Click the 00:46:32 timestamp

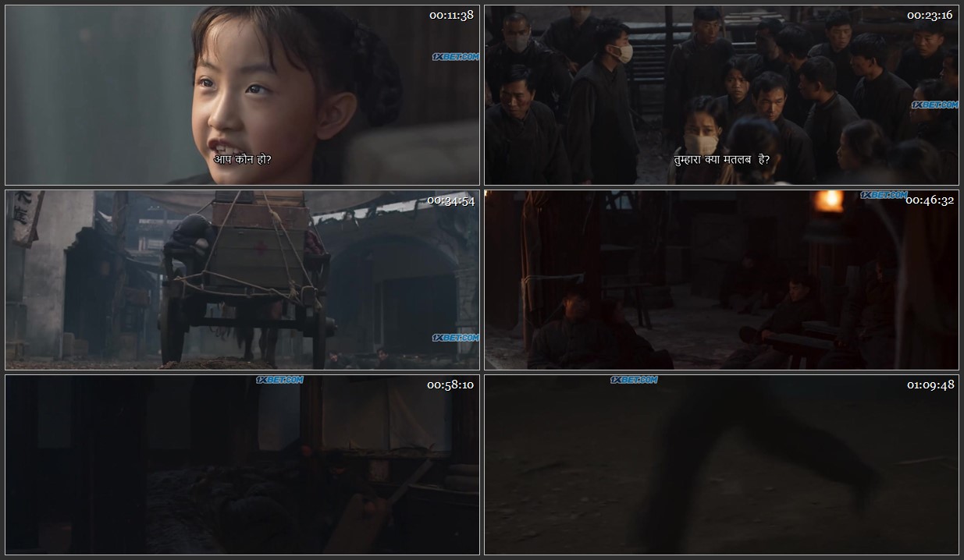[x=930, y=200]
